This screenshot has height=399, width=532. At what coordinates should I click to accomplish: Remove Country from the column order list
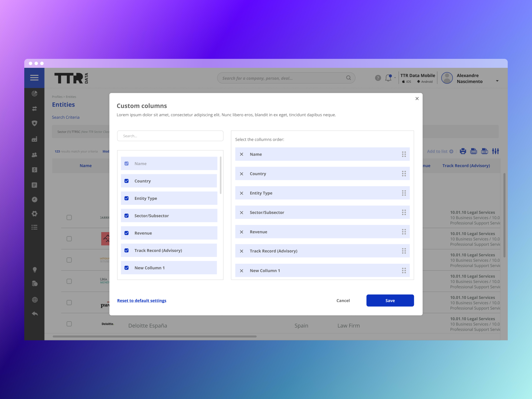click(x=242, y=174)
